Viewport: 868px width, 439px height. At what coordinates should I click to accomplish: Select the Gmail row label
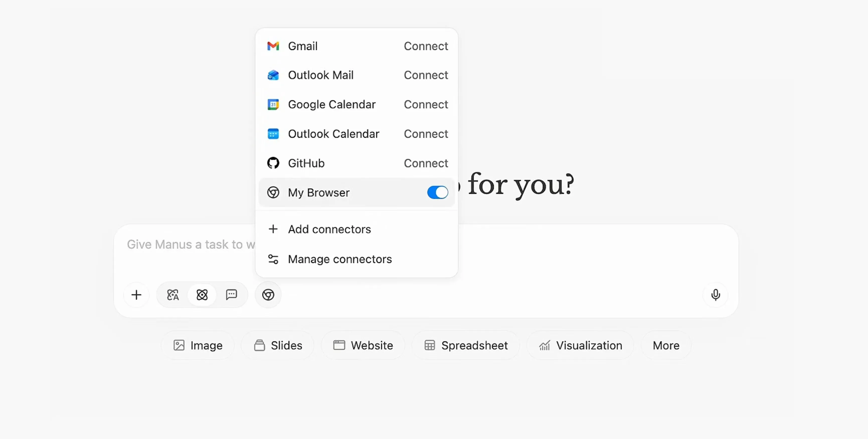point(303,46)
